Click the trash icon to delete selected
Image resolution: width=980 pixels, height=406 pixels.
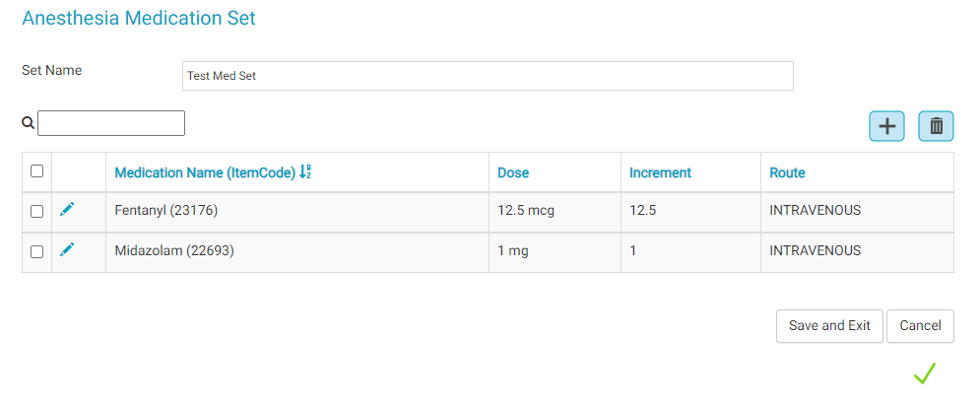936,126
